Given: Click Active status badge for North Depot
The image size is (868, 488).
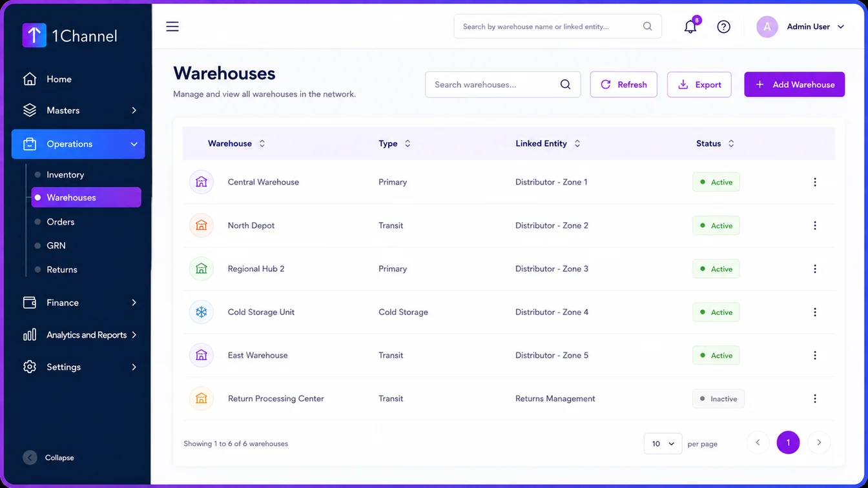Looking at the screenshot, I should click(716, 225).
